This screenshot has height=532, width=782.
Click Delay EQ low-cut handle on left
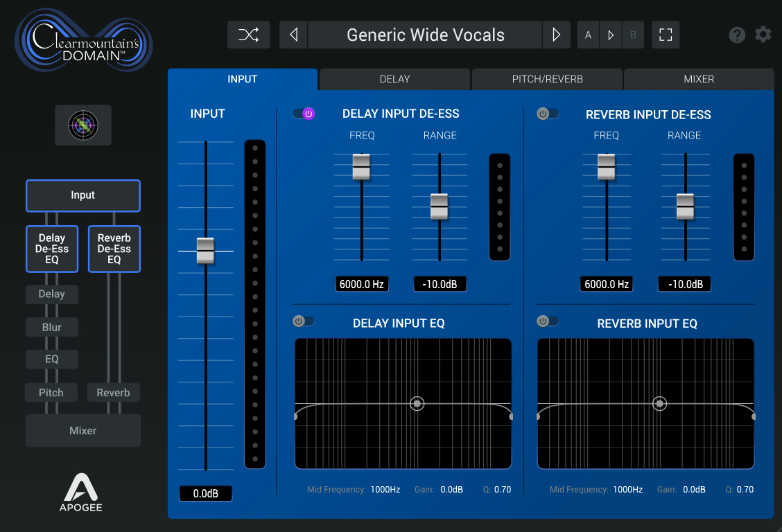[296, 416]
